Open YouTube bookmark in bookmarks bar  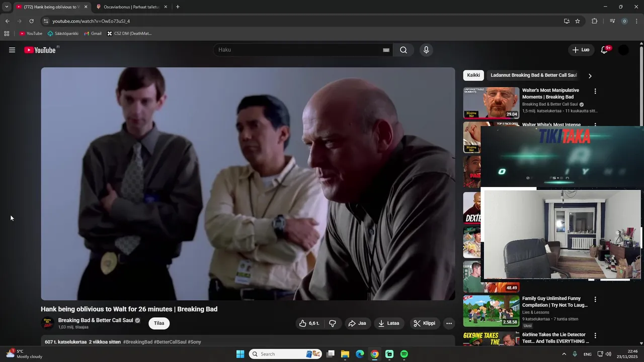(31, 34)
